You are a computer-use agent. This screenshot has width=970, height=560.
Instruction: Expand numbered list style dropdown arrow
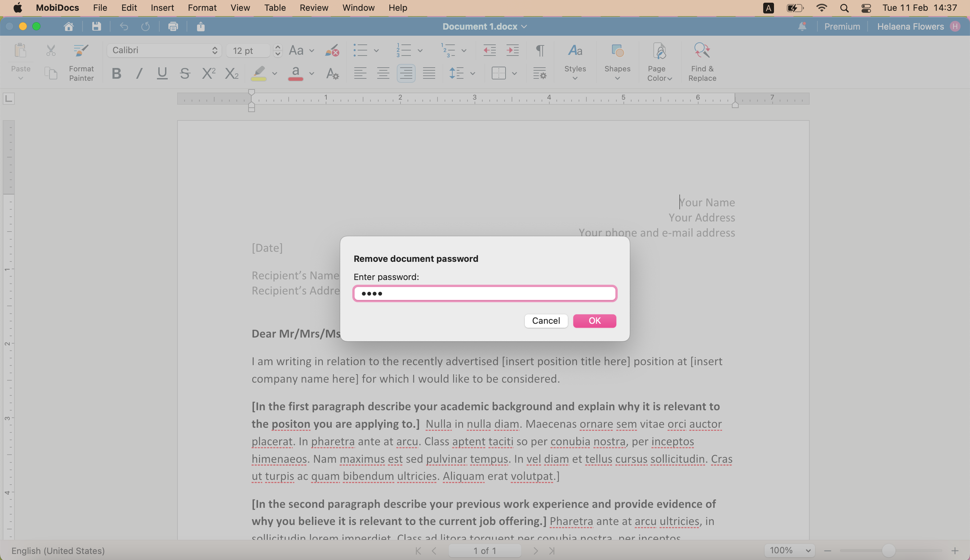point(420,50)
